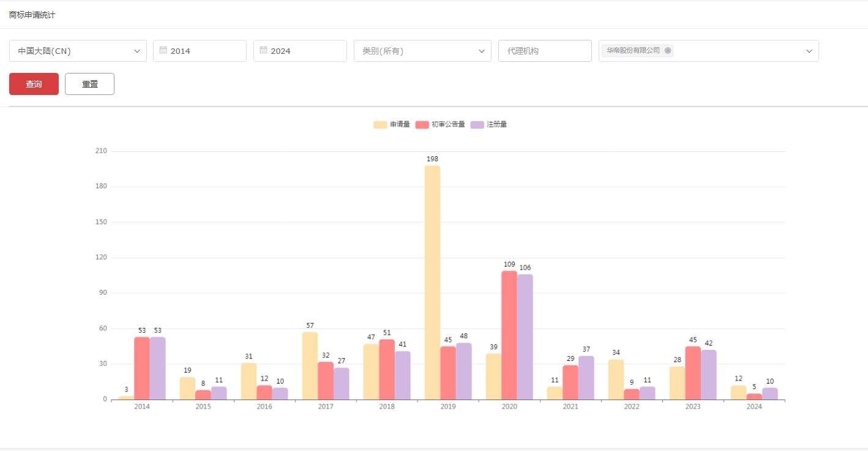The height and width of the screenshot is (451, 868).
Task: Remove the 华帝股份有限公司 tag
Action: point(667,51)
